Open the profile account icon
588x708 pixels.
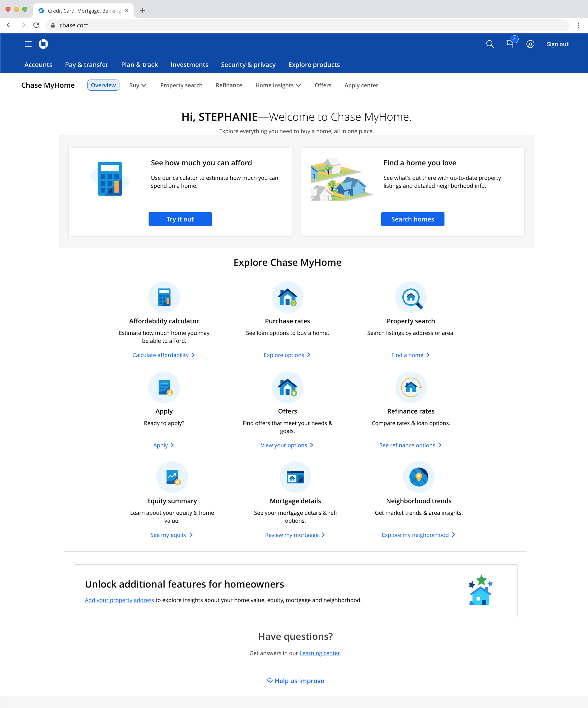pyautogui.click(x=530, y=44)
